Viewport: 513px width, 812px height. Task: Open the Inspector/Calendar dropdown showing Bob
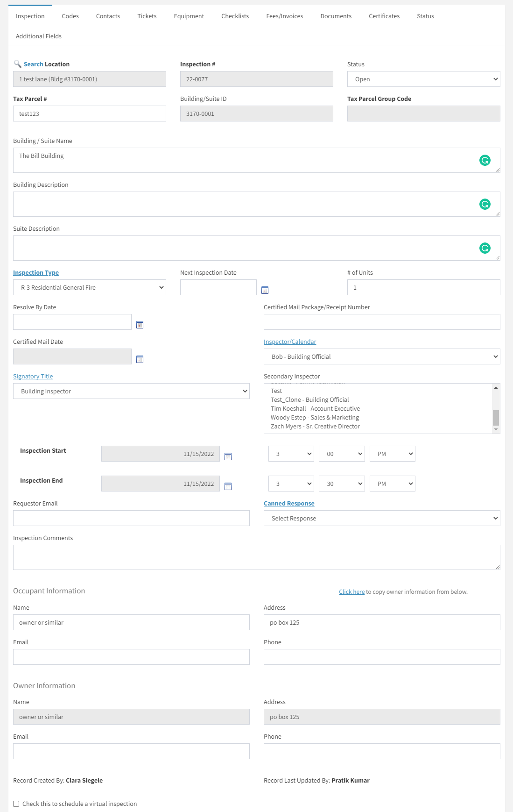382,356
